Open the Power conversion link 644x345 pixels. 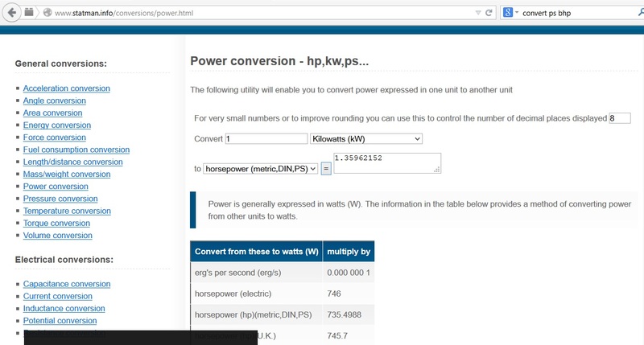coord(56,187)
